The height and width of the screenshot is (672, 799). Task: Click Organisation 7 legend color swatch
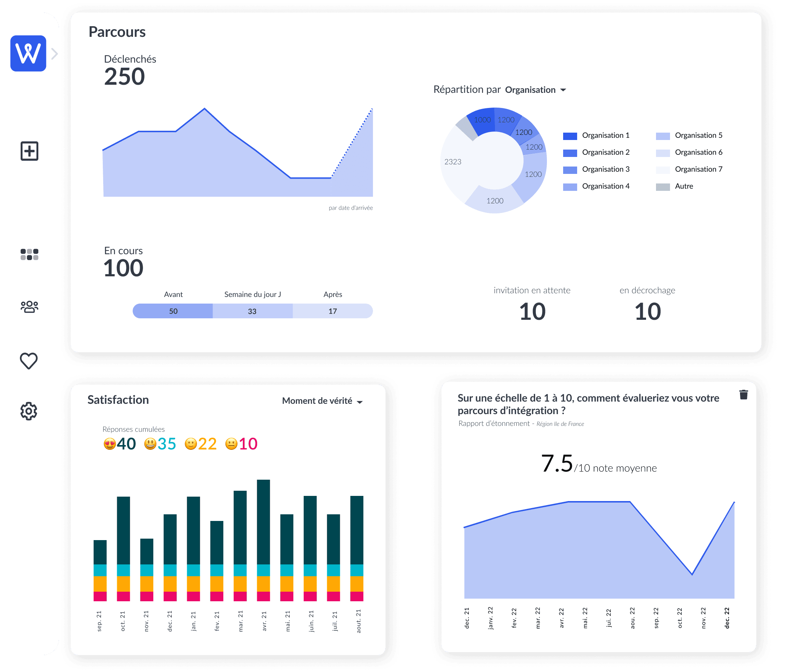point(663,170)
